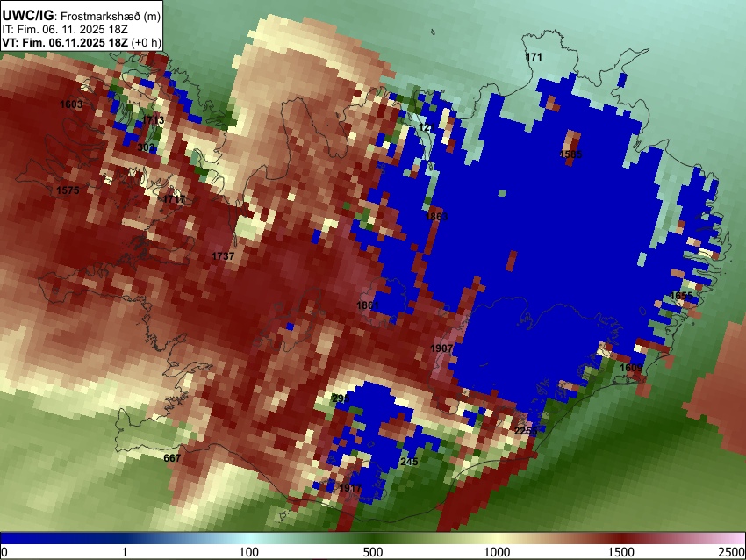Select the 171 value label on map
Viewport: 746px width, 560px height.
(x=534, y=57)
